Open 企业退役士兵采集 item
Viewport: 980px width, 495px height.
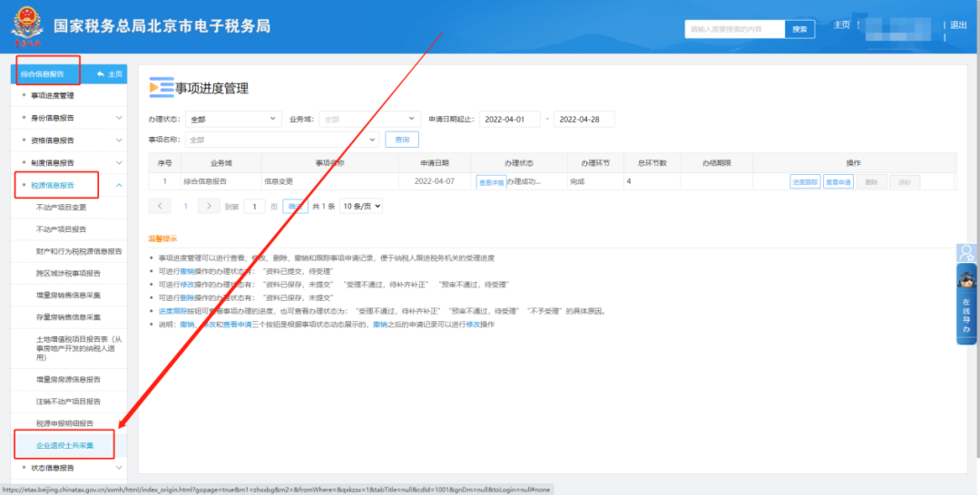tap(65, 445)
